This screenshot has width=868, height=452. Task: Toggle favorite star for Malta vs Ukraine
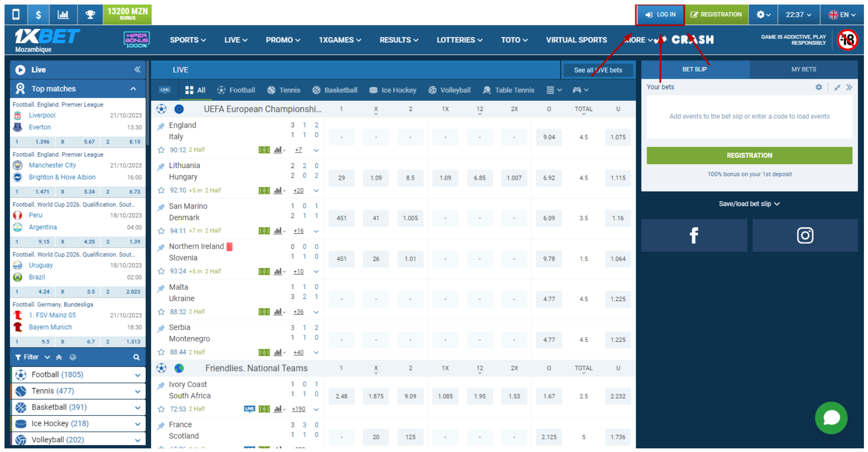(x=161, y=312)
